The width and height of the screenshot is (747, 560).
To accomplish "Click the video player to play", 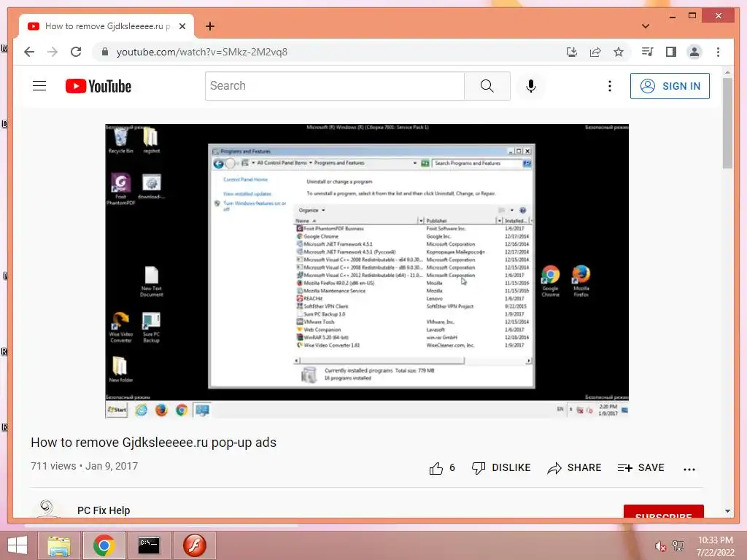I will 367,271.
